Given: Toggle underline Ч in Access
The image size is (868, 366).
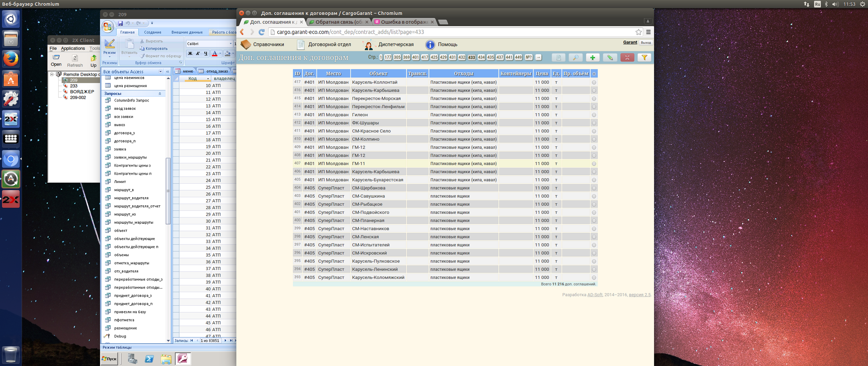Looking at the screenshot, I should pos(205,53).
